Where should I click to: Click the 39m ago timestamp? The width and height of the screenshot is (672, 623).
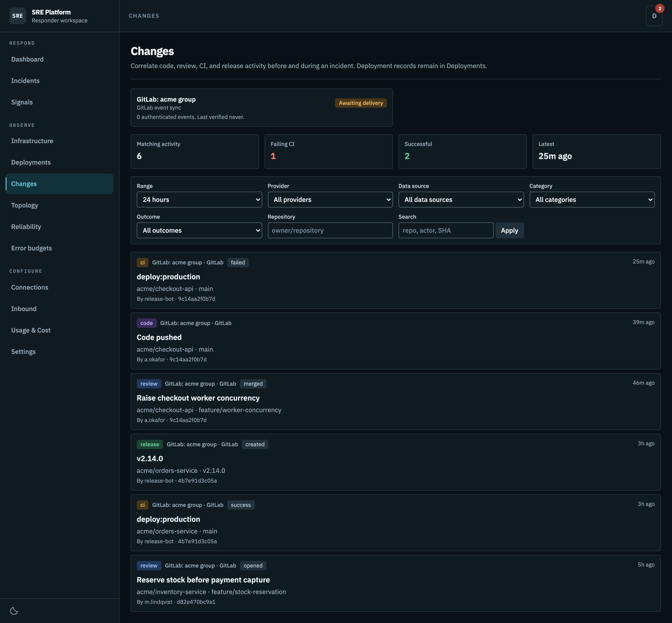point(643,322)
